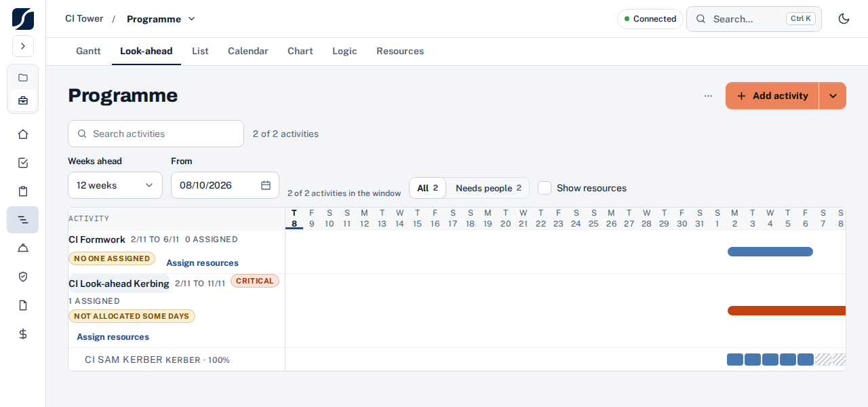Open the checkbox tasks icon in the sidebar
Viewport: 868px width, 407px height.
23,163
